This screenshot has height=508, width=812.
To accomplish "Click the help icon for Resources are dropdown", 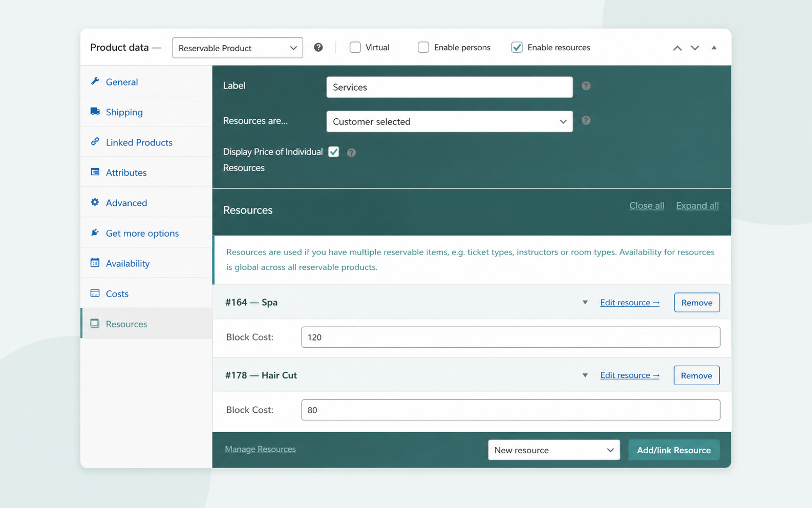I will [x=586, y=120].
